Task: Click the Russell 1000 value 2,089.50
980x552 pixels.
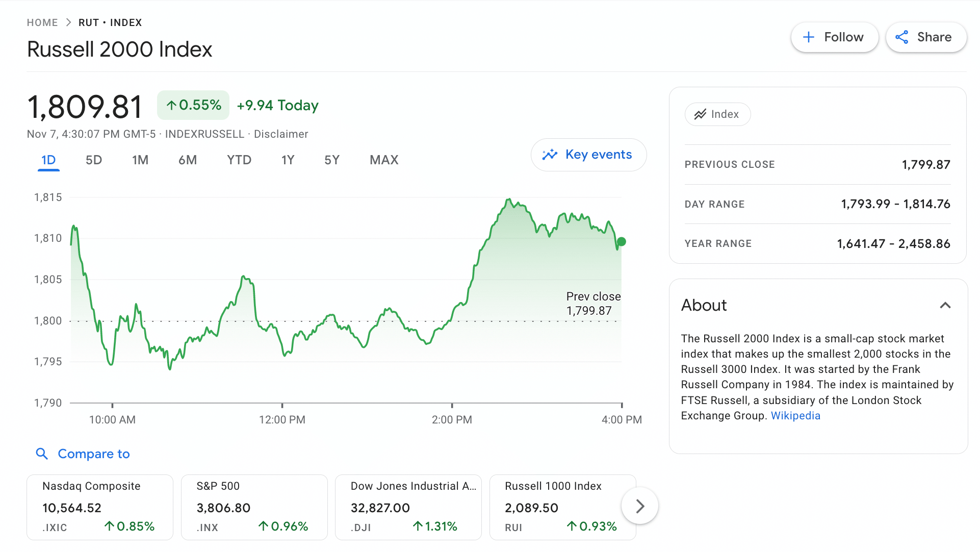Action: point(531,508)
